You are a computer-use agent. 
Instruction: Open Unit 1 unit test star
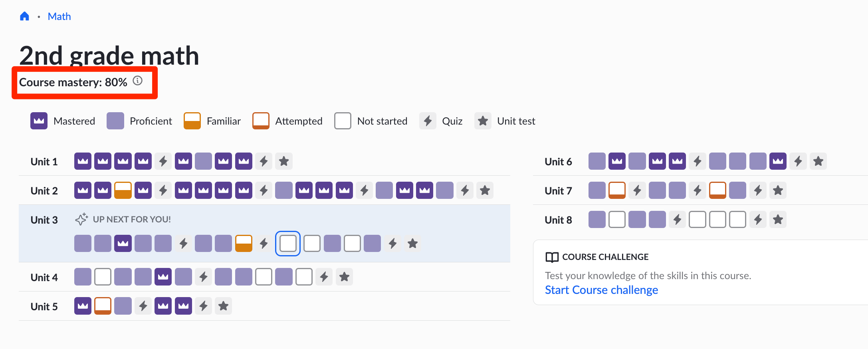(284, 161)
